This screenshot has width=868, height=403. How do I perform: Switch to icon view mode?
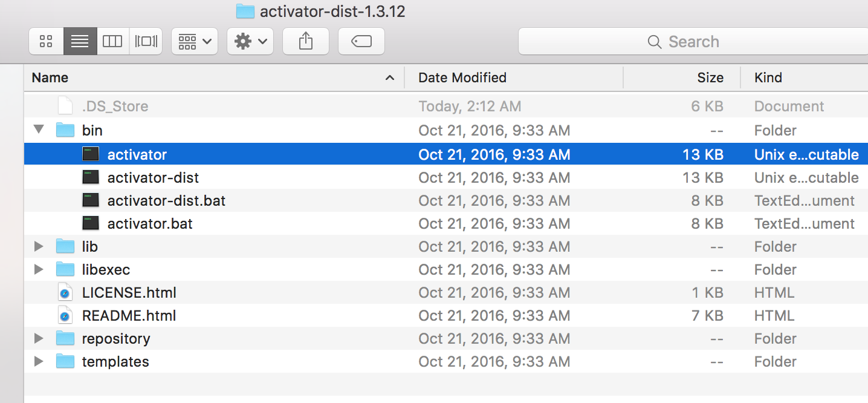[46, 42]
